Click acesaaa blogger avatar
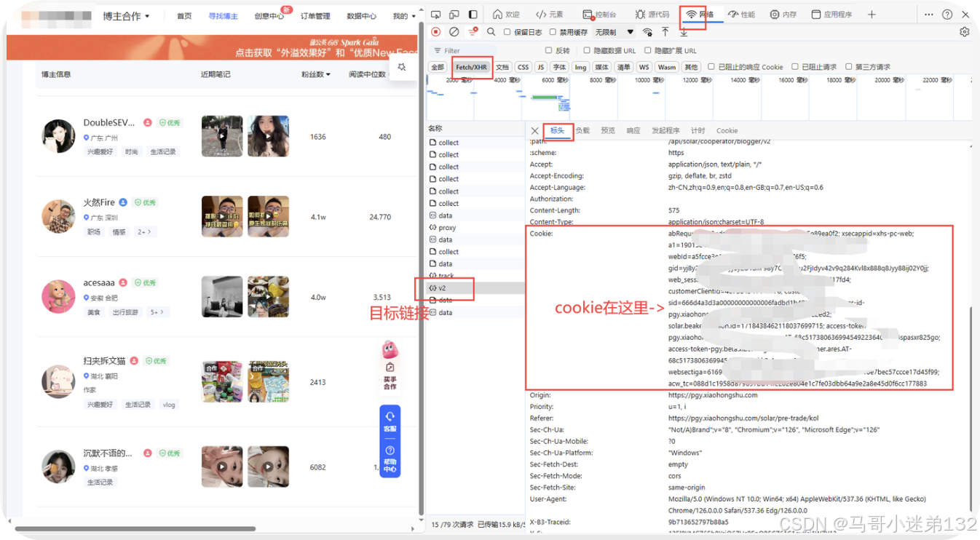 59,296
